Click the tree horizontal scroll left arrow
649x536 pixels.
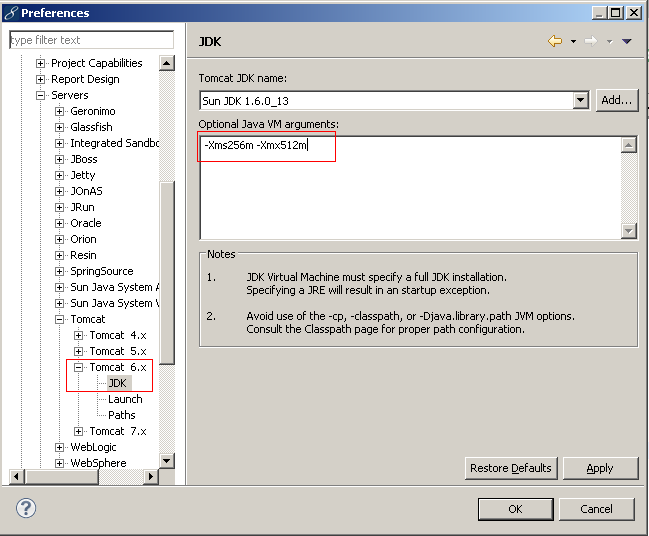click(17, 476)
